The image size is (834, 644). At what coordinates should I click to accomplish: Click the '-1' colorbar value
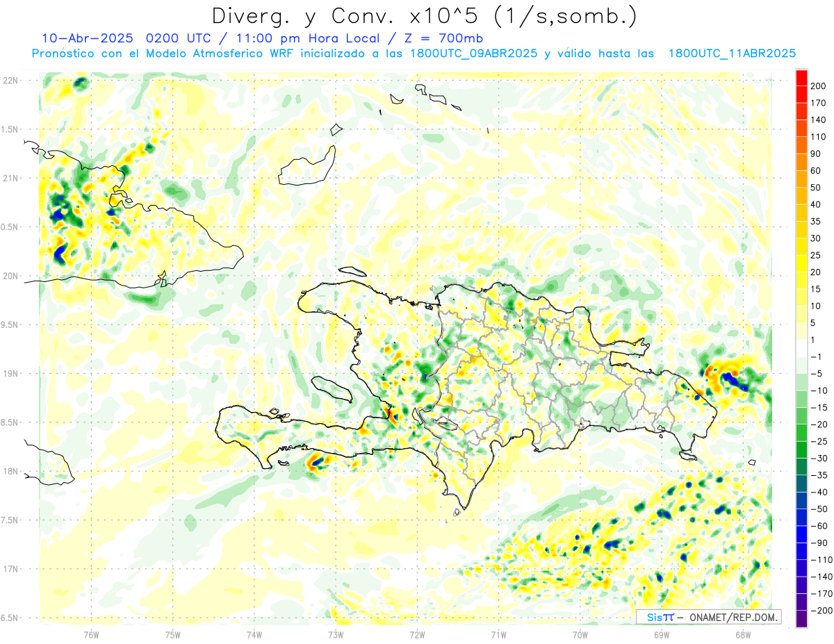coord(816,356)
